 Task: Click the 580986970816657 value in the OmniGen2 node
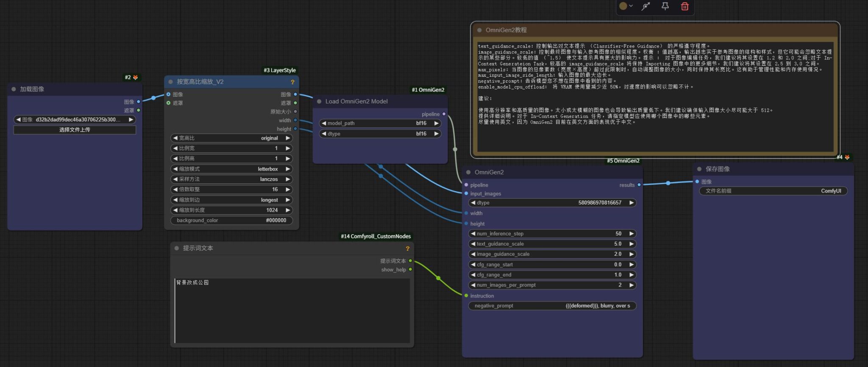click(600, 203)
